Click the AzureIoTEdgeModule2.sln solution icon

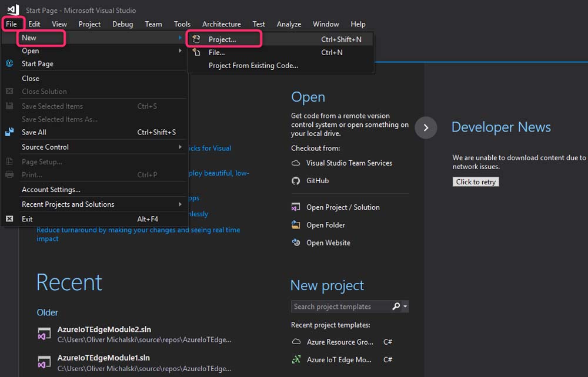44,334
